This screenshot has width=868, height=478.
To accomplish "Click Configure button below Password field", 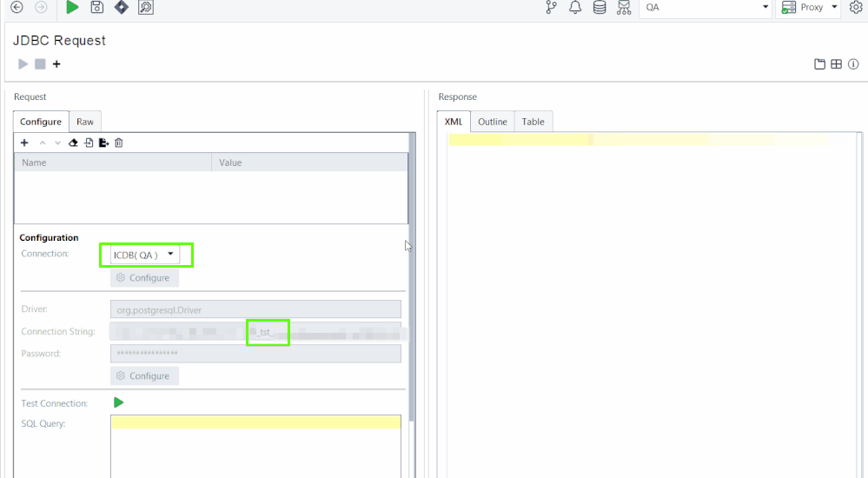I will [144, 375].
